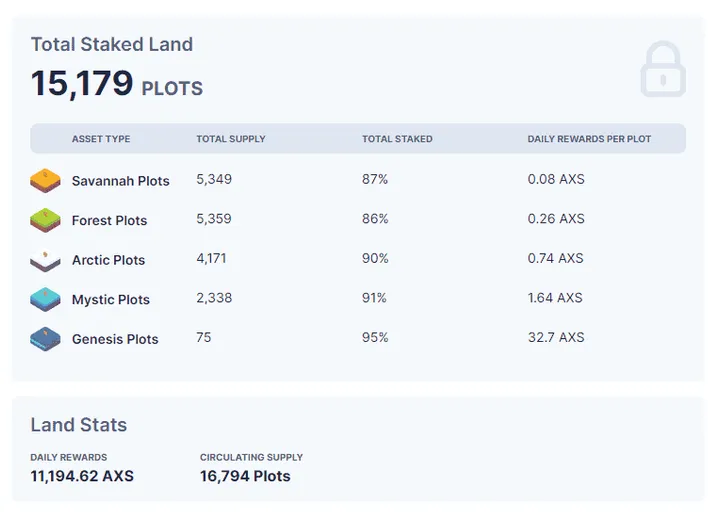
Task: Click the 11,194.62 AXS daily rewards value
Action: (x=82, y=476)
